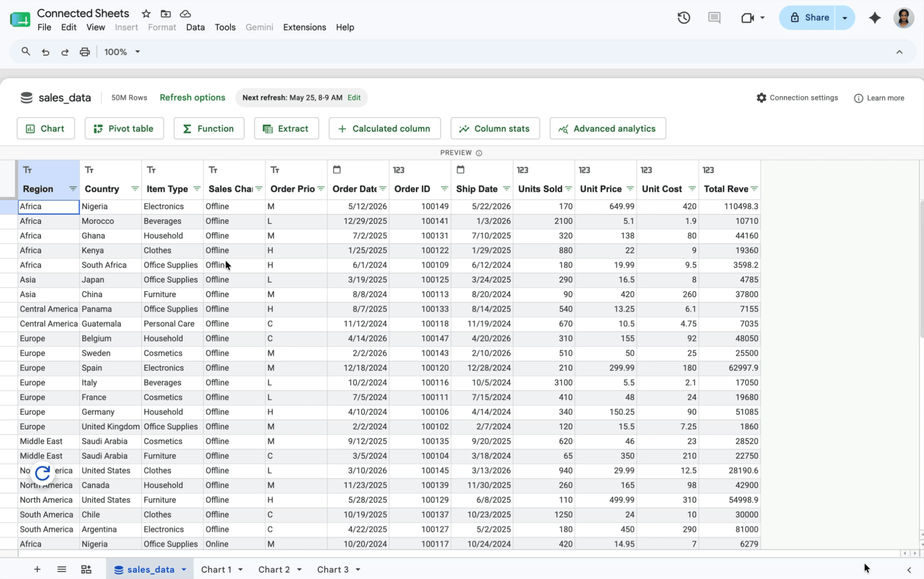Click the floating refresh icon
Image resolution: width=924 pixels, height=579 pixels.
tap(43, 473)
